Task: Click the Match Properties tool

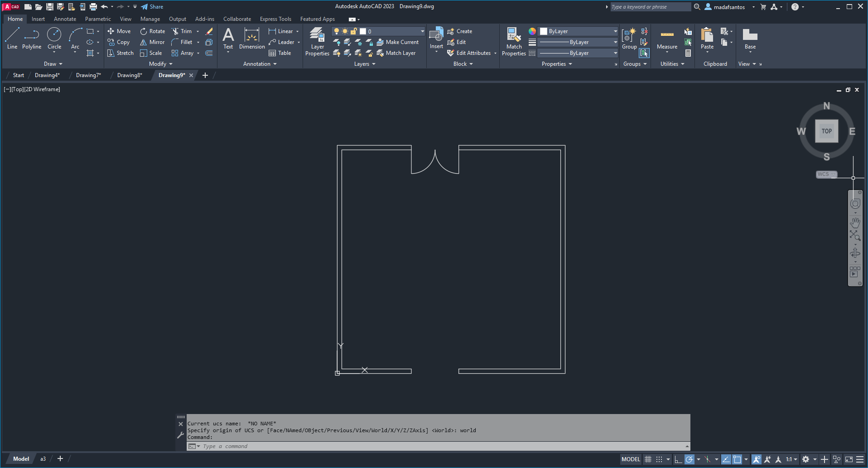Action: coord(514,42)
